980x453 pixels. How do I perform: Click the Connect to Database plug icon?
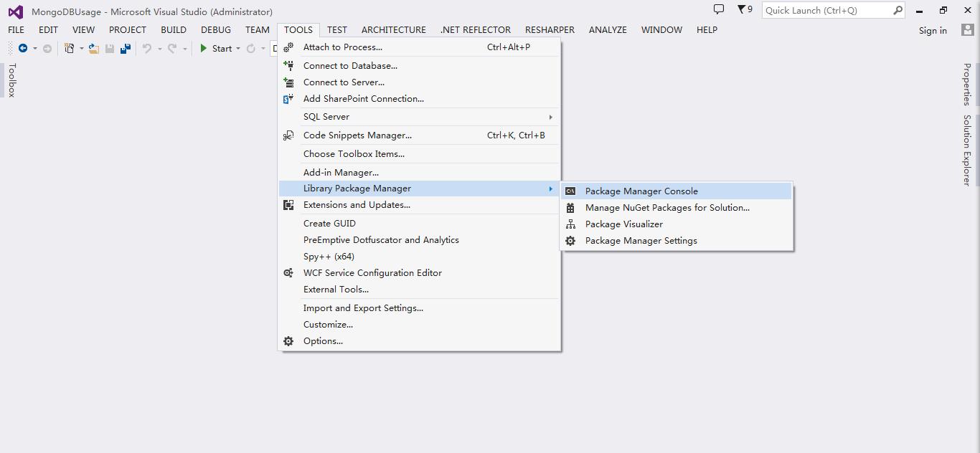click(288, 65)
